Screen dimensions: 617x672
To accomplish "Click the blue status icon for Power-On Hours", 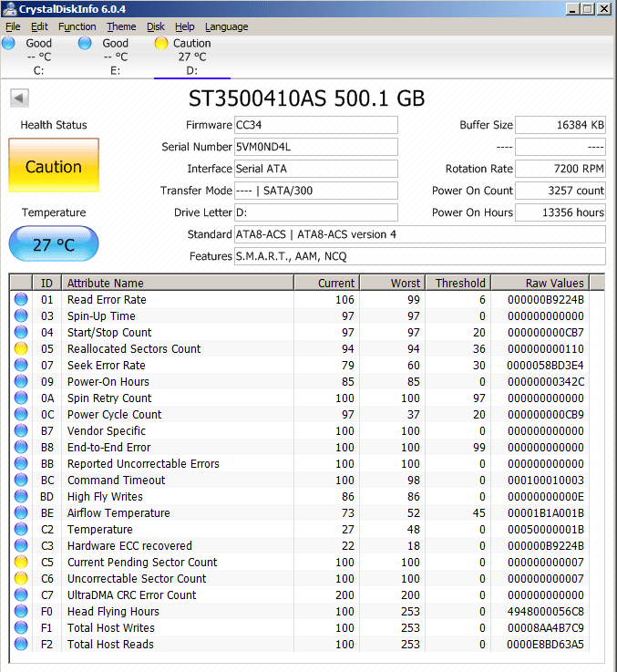I will coord(21,381).
